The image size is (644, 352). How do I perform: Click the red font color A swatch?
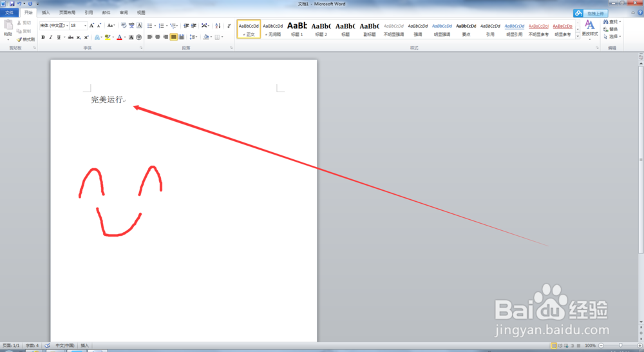point(119,37)
